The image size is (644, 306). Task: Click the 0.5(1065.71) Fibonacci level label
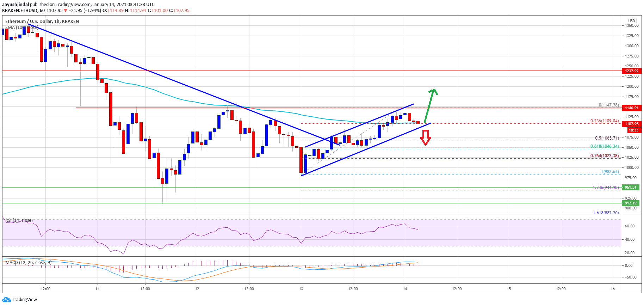click(607, 138)
